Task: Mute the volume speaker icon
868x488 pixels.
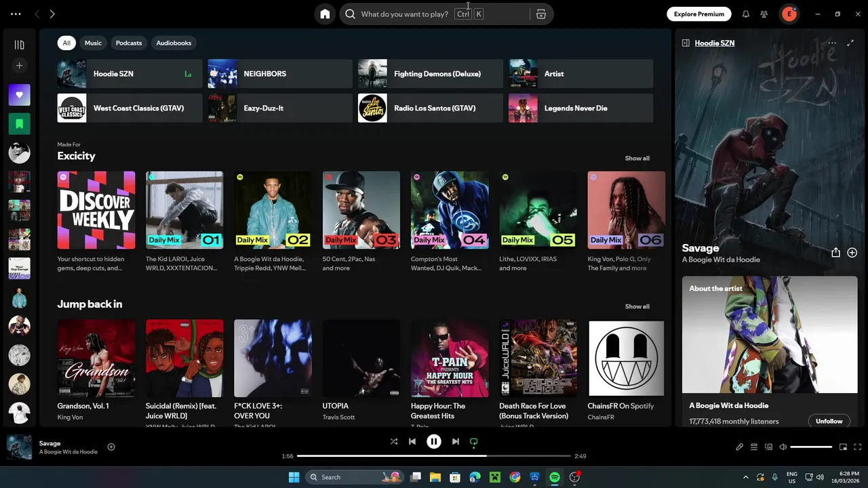Action: click(x=783, y=447)
